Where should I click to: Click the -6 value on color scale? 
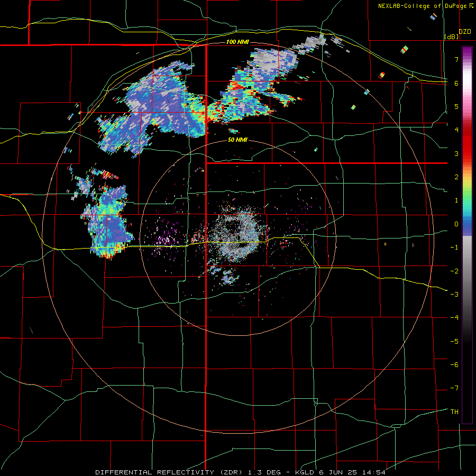coord(454,365)
